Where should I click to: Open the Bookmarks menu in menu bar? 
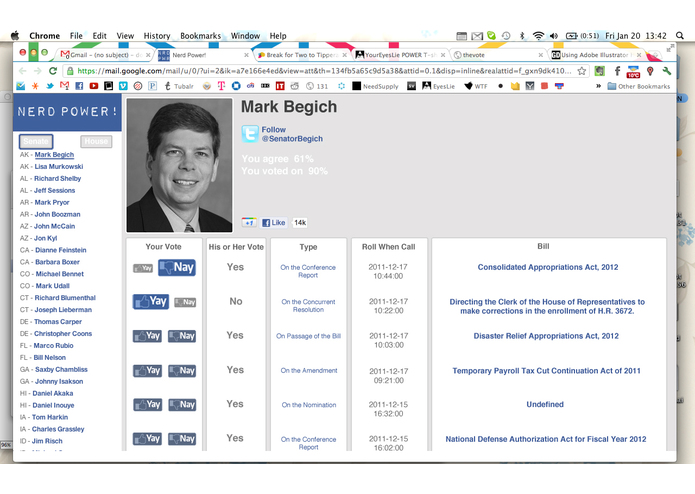pos(200,36)
